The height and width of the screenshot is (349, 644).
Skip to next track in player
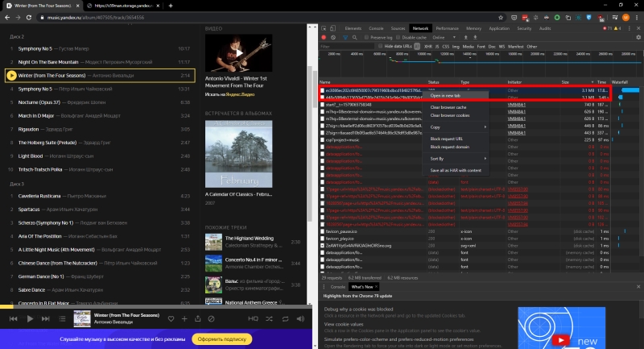pos(46,318)
